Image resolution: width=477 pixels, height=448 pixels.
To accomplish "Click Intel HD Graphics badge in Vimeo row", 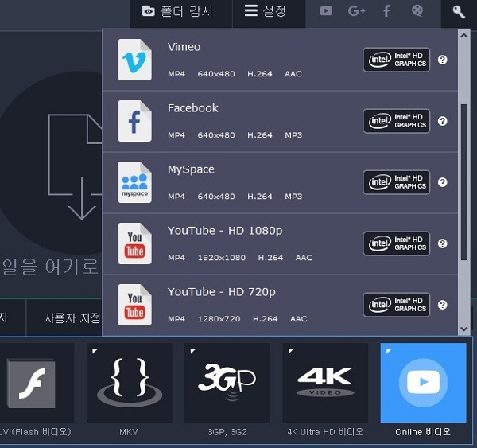I will (397, 60).
